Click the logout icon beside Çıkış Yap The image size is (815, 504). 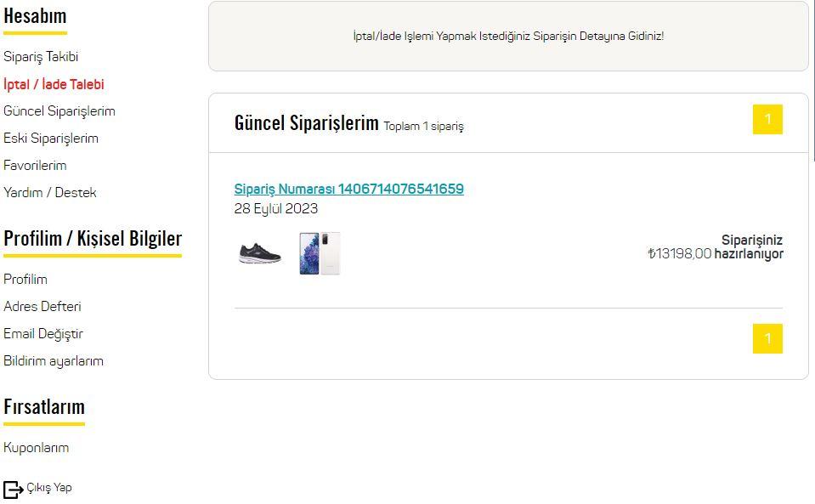(x=13, y=490)
